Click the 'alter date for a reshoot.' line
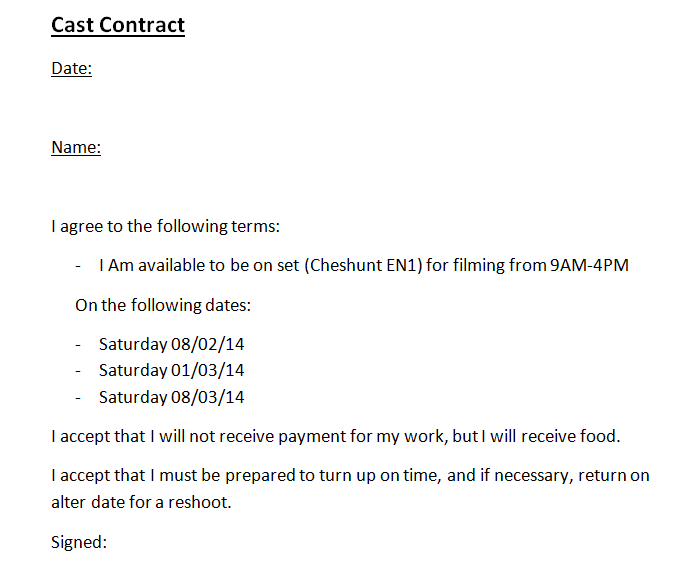Image resolution: width=673 pixels, height=575 pixels. click(141, 502)
